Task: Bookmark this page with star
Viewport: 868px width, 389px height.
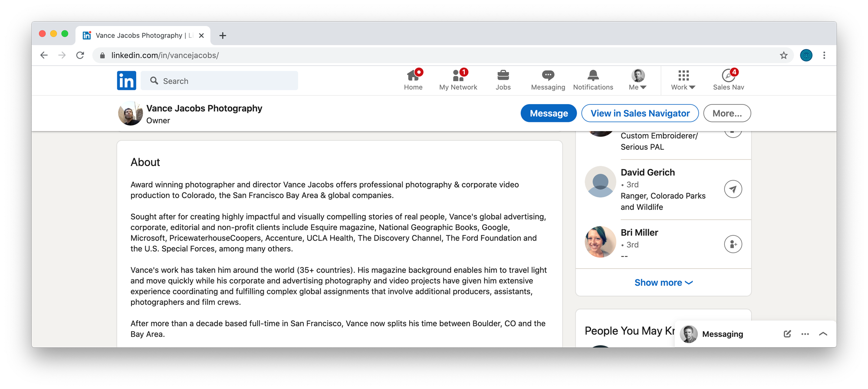Action: [x=783, y=55]
